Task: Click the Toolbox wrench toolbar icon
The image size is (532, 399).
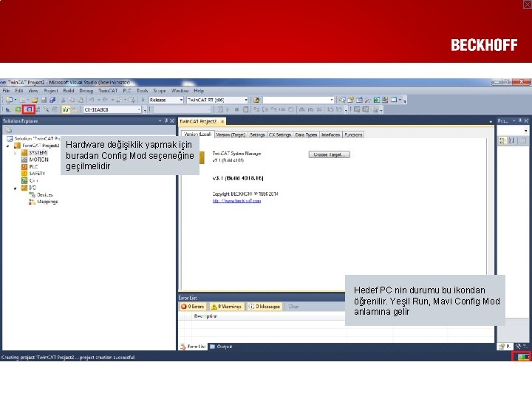Action: click(367, 100)
